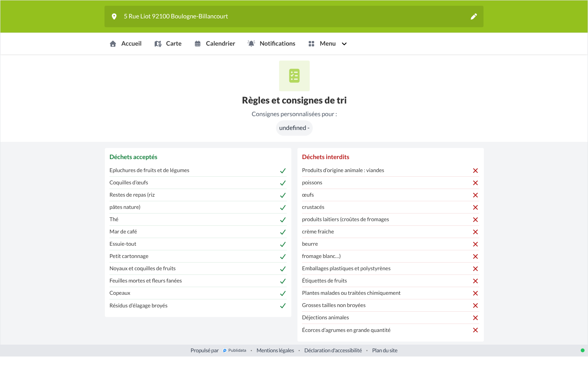Click red cross for Étiquettes de fruits
Viewport: 588px width, 368px height.
475,281
